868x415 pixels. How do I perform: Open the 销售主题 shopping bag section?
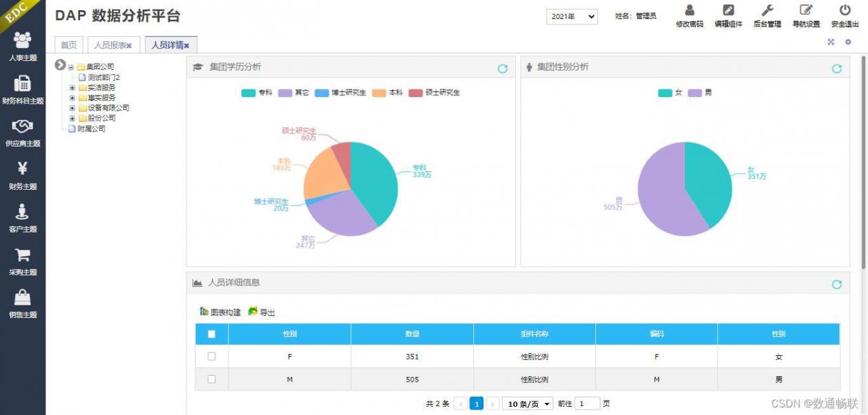coord(22,304)
